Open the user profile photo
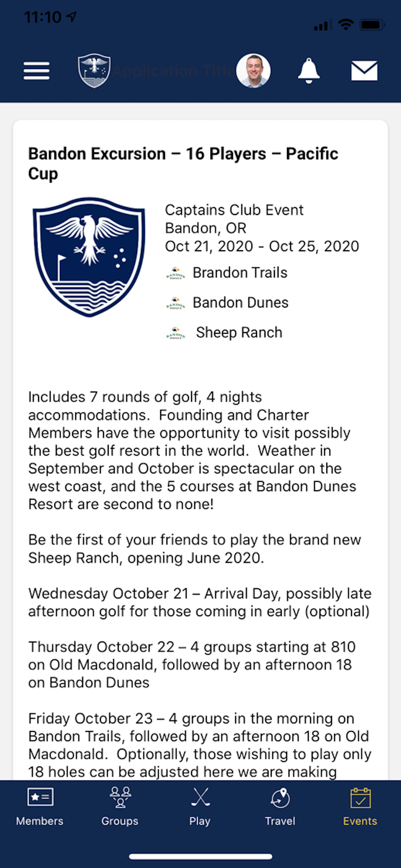 tap(253, 71)
